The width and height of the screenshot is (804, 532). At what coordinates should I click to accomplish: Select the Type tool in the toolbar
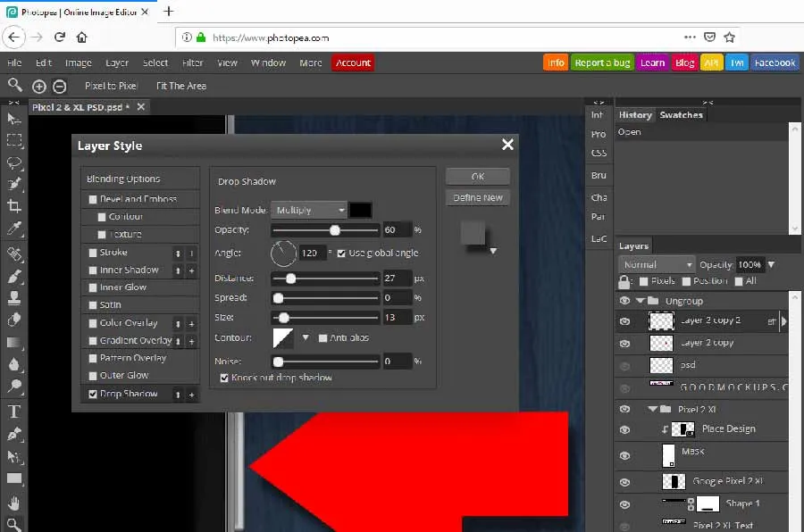(x=13, y=411)
